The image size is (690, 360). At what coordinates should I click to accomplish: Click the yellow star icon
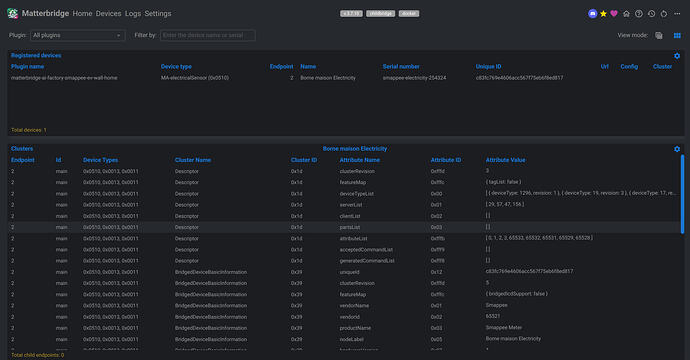click(x=603, y=14)
